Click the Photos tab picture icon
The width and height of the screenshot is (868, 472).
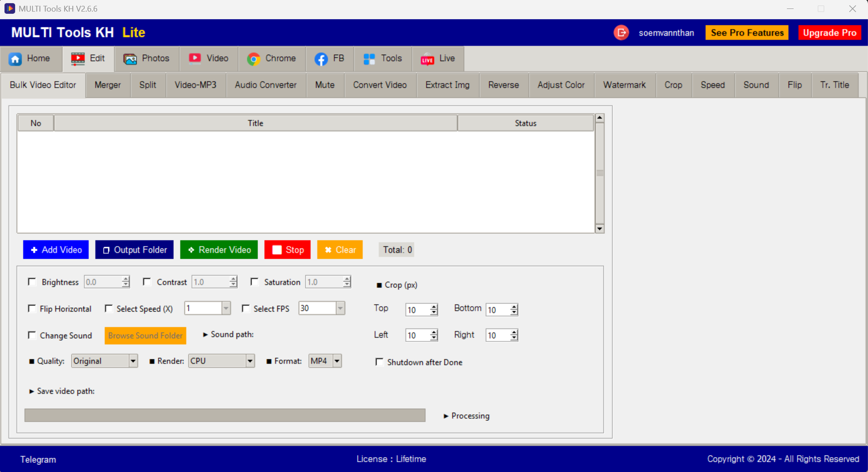click(x=130, y=59)
